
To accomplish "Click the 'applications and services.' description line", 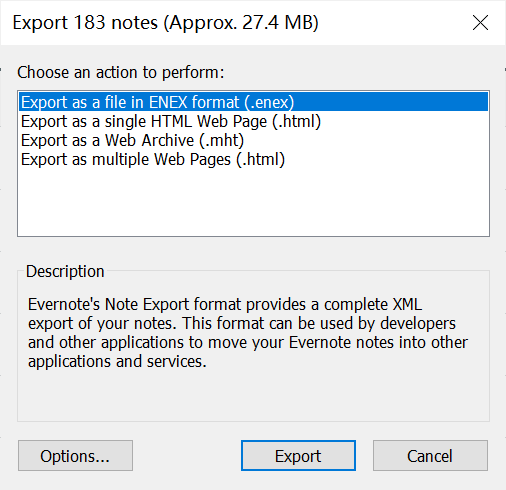I will coord(117,361).
